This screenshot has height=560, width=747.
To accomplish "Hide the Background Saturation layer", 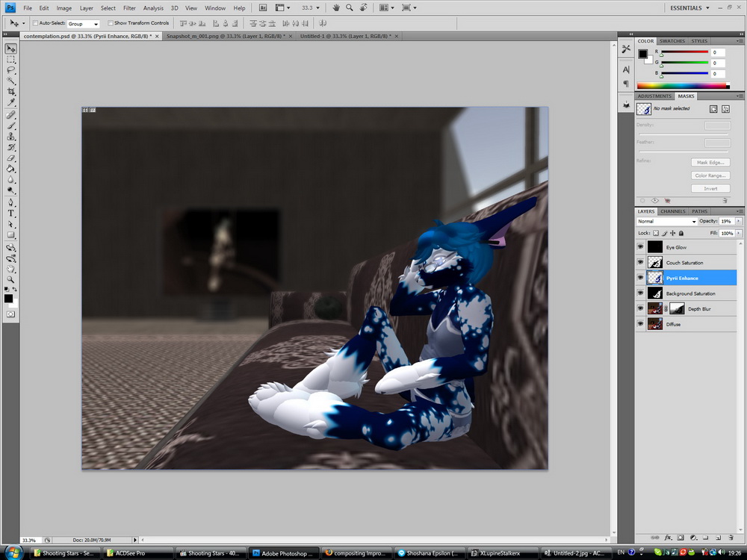I will click(x=640, y=293).
